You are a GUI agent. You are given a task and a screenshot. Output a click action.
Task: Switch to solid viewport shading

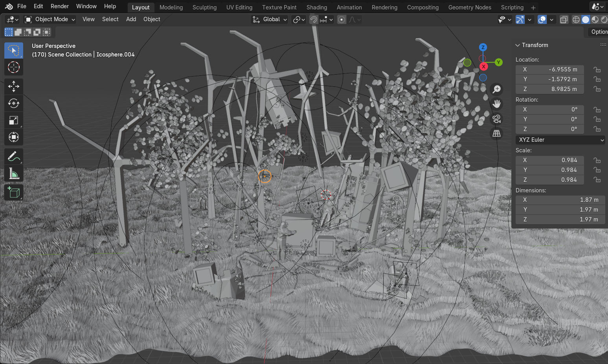586,20
